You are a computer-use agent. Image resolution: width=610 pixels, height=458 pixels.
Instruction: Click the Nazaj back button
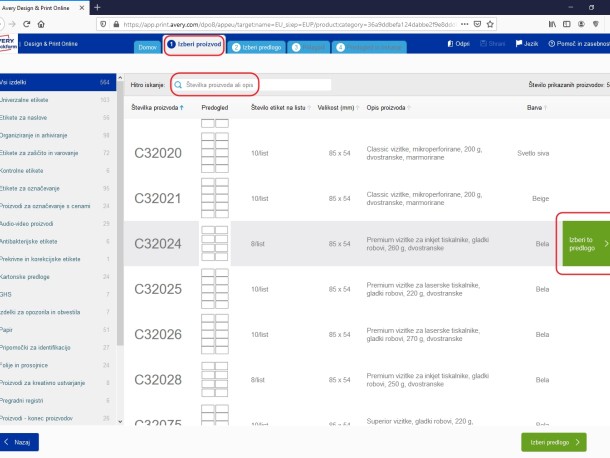pos(19,442)
